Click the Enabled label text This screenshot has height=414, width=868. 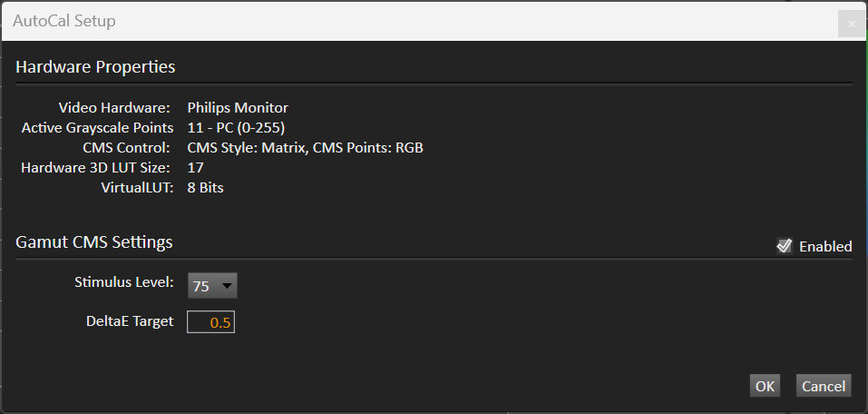(825, 247)
